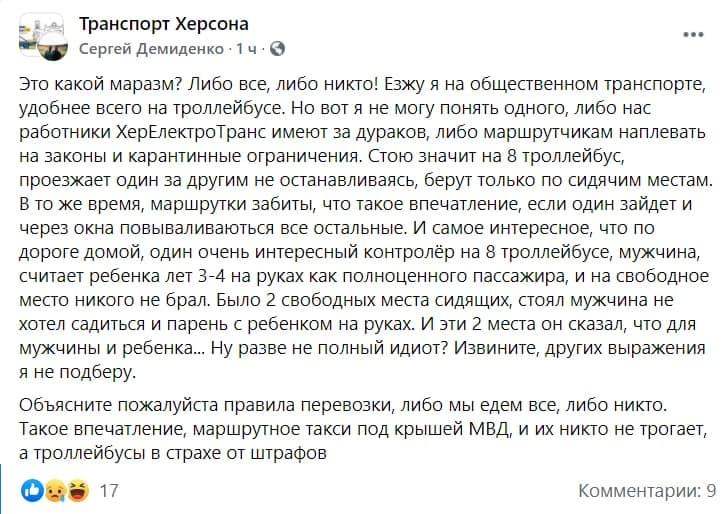Viewport: 728px width, 514px height.
Task: Show who reacted via the 17 count
Action: pyautogui.click(x=109, y=491)
